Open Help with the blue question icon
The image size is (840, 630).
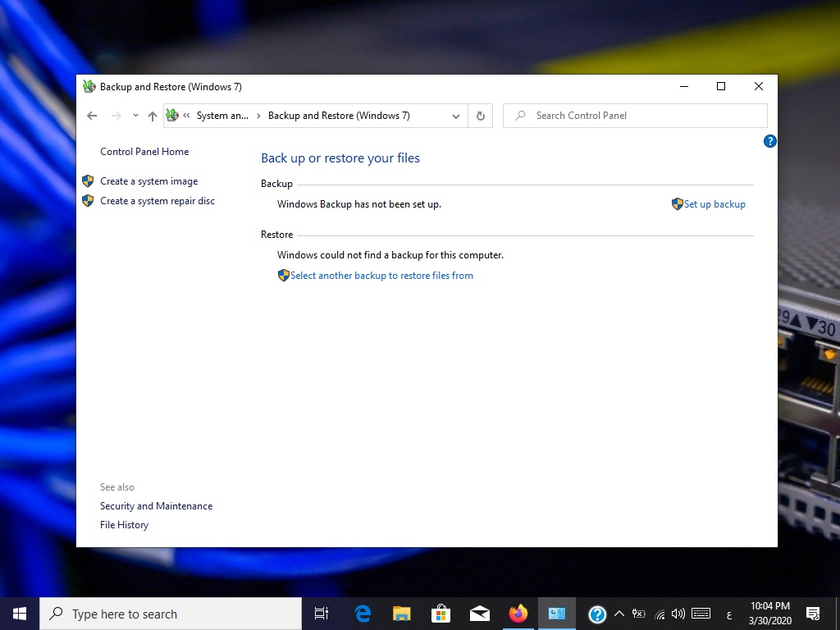(769, 141)
